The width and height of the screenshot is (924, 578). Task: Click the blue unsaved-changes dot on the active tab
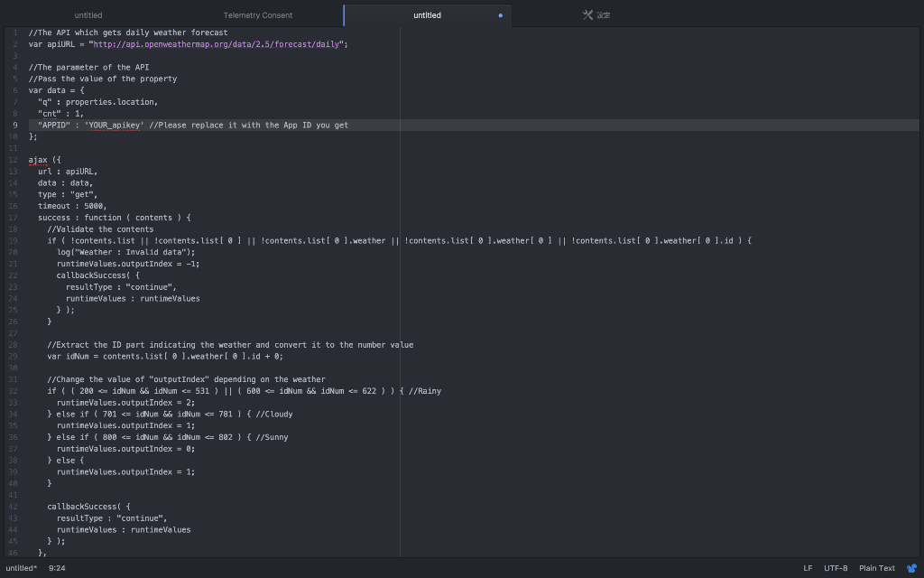[500, 15]
